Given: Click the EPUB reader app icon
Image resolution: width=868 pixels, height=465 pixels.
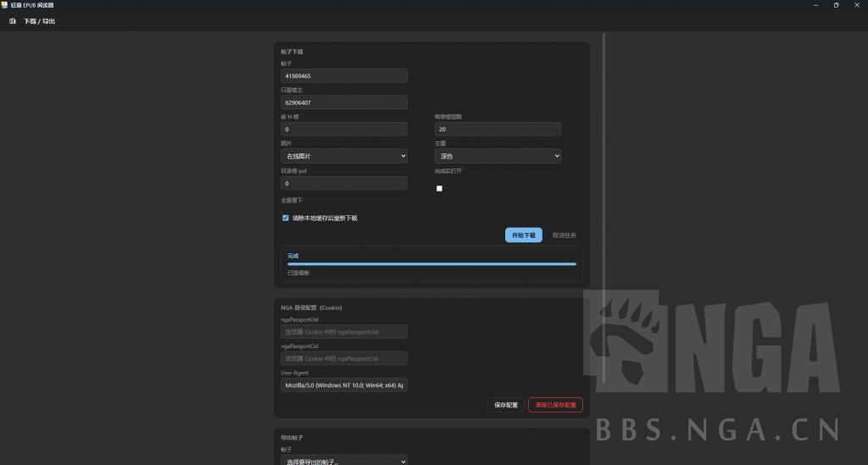Looking at the screenshot, I should pos(4,5).
